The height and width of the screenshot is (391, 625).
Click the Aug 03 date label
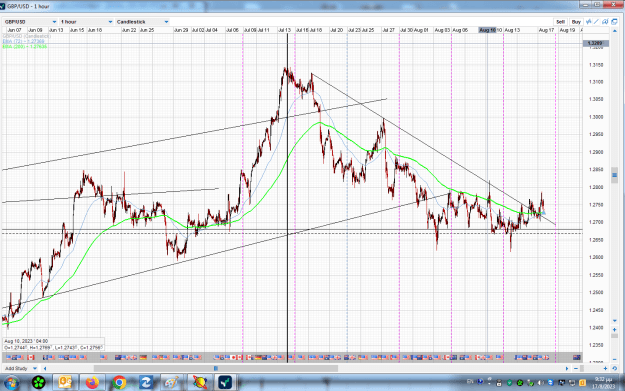442,30
